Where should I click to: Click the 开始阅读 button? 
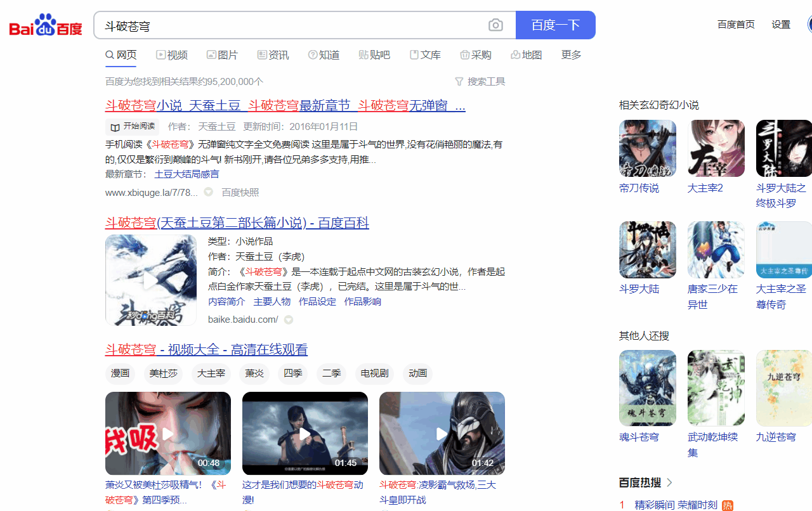[133, 126]
